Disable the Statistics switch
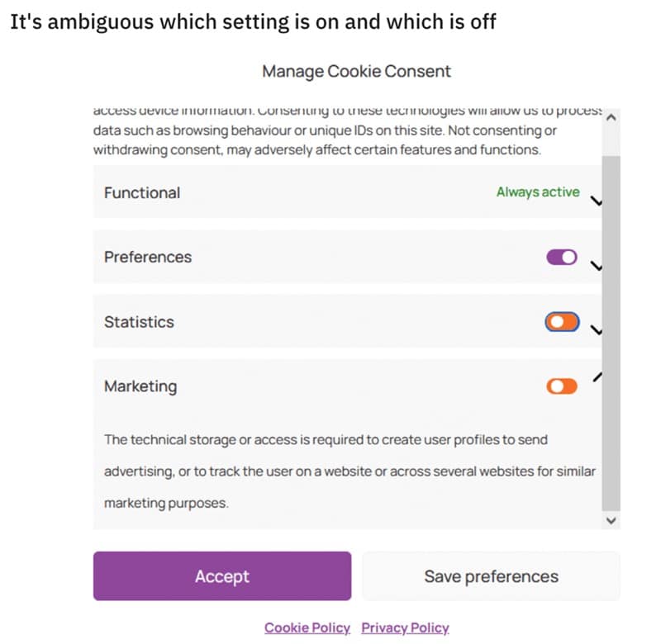 (562, 322)
